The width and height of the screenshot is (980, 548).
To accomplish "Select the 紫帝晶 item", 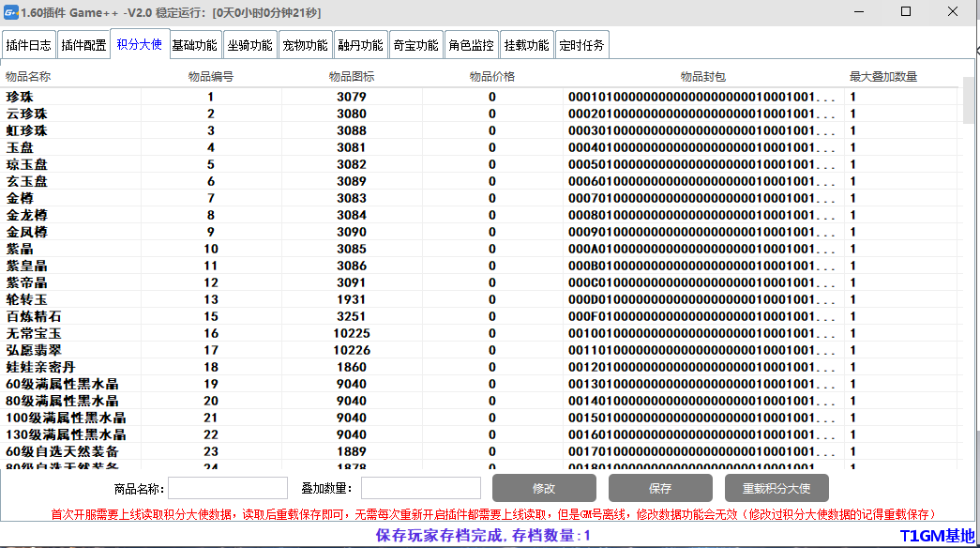I will coord(479,282).
